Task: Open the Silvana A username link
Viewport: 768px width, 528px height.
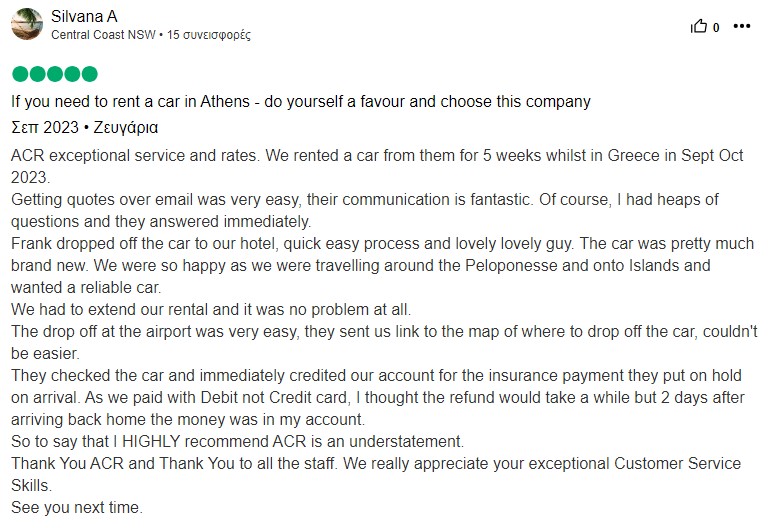Action: click(x=84, y=16)
